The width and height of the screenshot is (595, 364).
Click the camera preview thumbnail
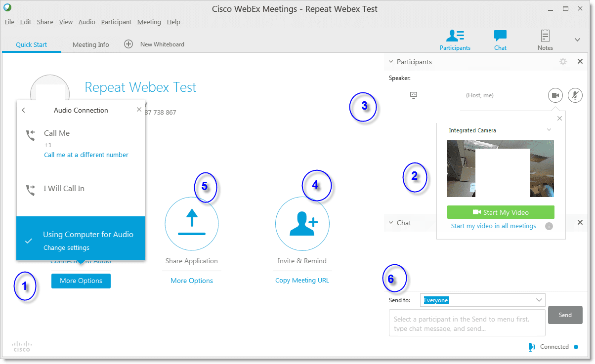pos(501,168)
